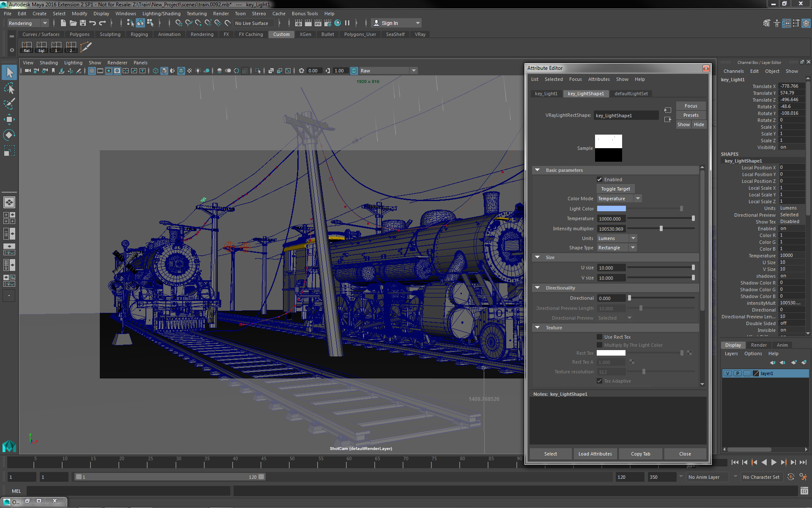Screen dimensions: 812x508
Task: Uncheck the Enabled checkbox
Action: point(599,179)
